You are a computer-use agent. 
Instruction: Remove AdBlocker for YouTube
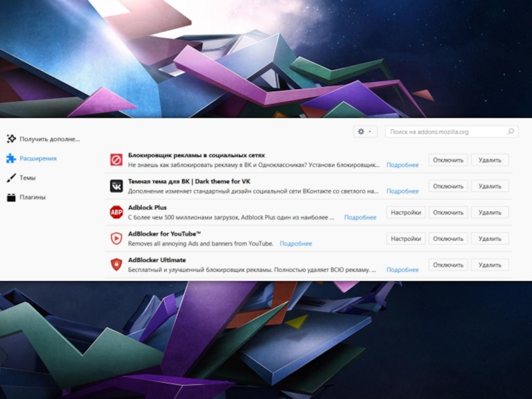[490, 239]
